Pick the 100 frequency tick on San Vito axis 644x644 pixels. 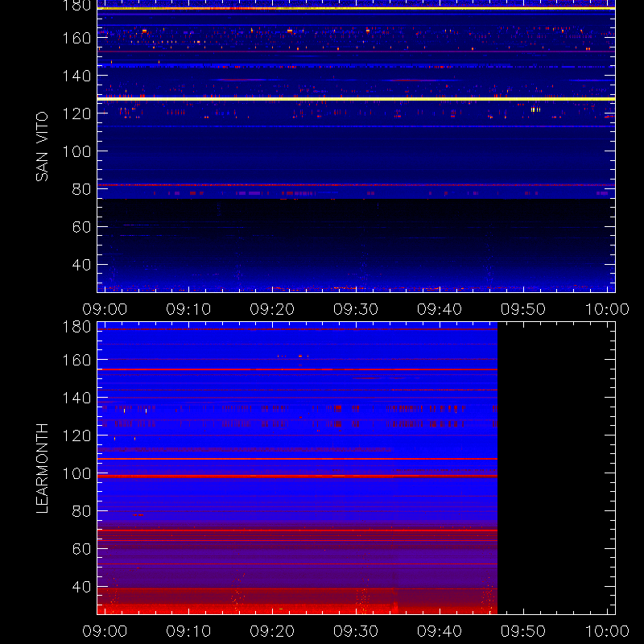coord(76,151)
